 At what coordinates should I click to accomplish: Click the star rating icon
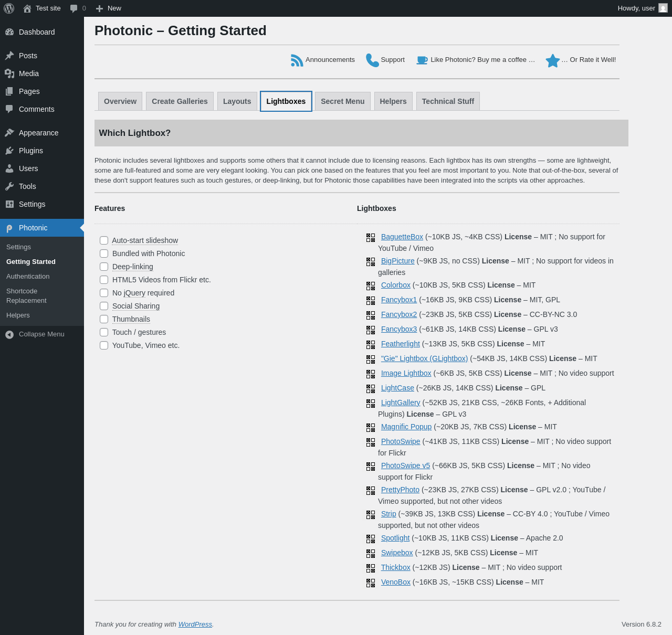coord(552,61)
